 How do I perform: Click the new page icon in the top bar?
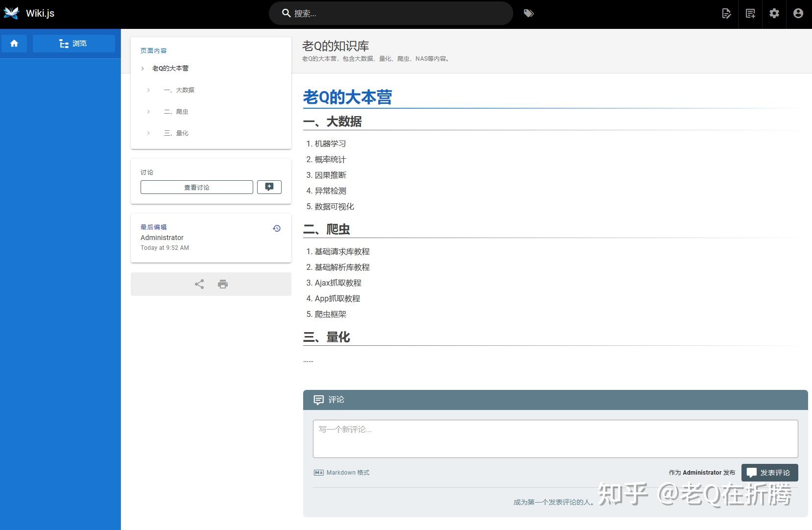(750, 13)
